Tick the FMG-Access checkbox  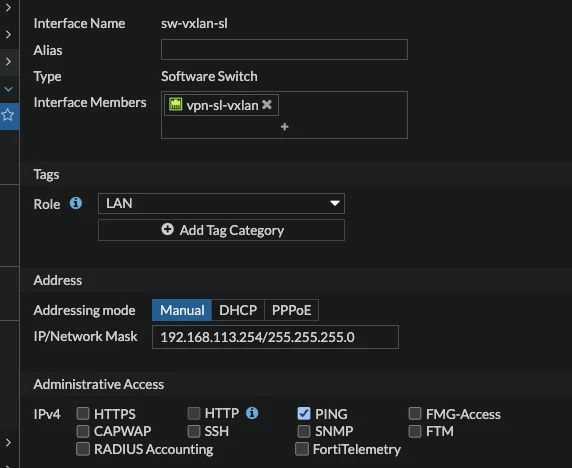click(x=415, y=414)
